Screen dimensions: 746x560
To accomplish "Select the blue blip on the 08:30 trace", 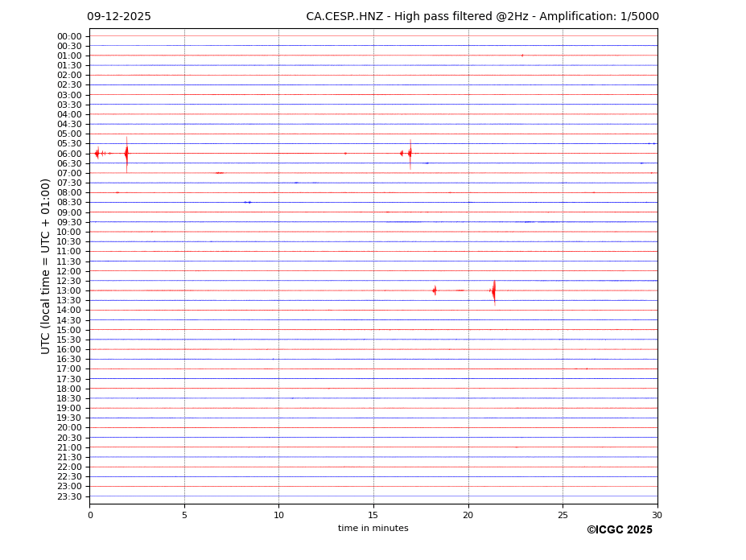I will click(x=248, y=202).
